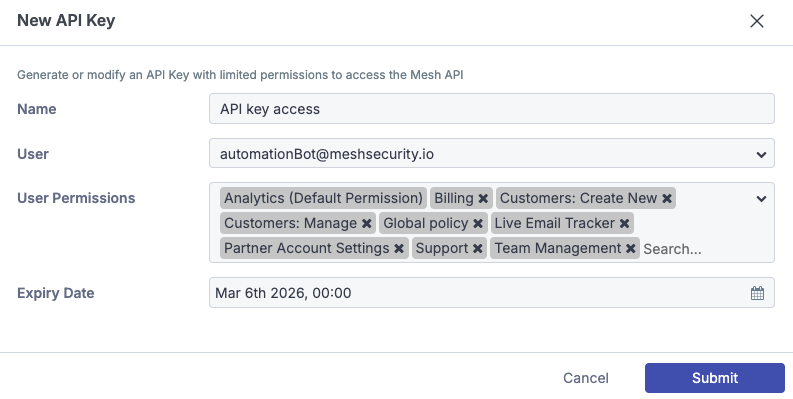Cancel the API key creation
The image size is (793, 399).
pyautogui.click(x=586, y=378)
